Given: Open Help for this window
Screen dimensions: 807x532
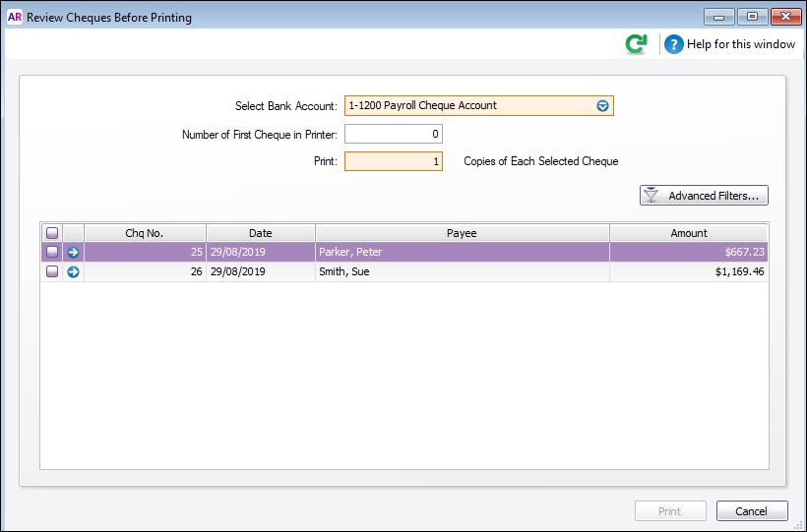Looking at the screenshot, I should coord(729,44).
